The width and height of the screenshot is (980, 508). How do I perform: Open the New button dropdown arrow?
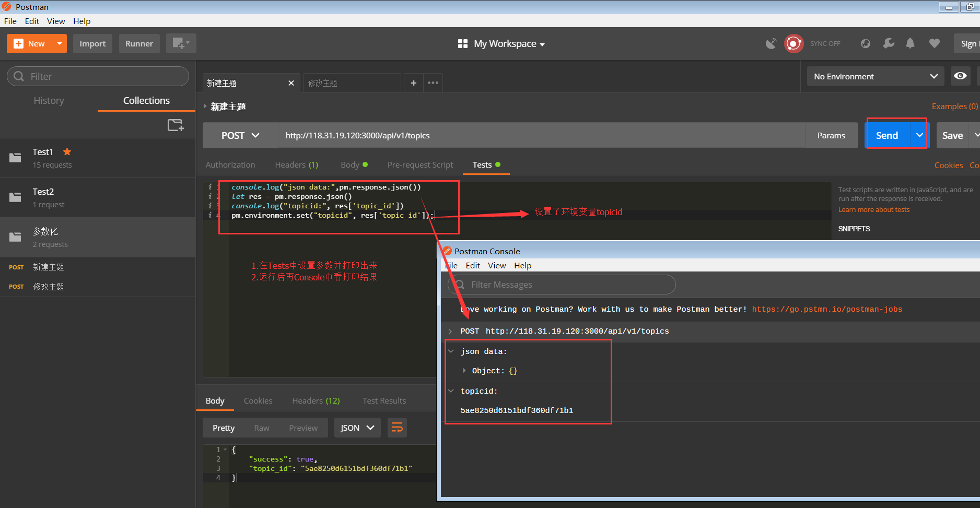point(60,44)
